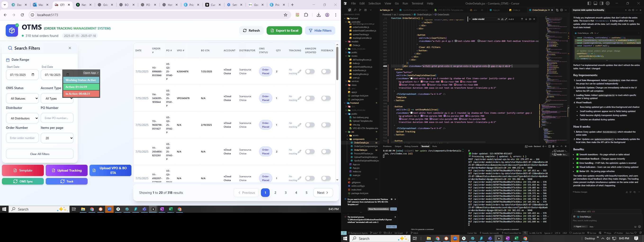Toggle Feedback for order 111-2654856-8212261
This screenshot has width=644, height=242.
coord(326,151)
